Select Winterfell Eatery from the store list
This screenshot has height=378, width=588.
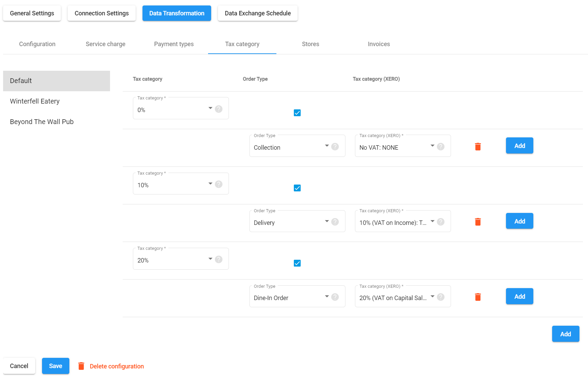tap(35, 101)
